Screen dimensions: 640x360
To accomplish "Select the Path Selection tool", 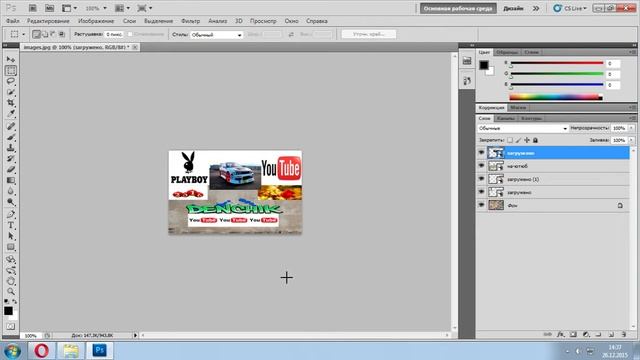I will pos(11,236).
